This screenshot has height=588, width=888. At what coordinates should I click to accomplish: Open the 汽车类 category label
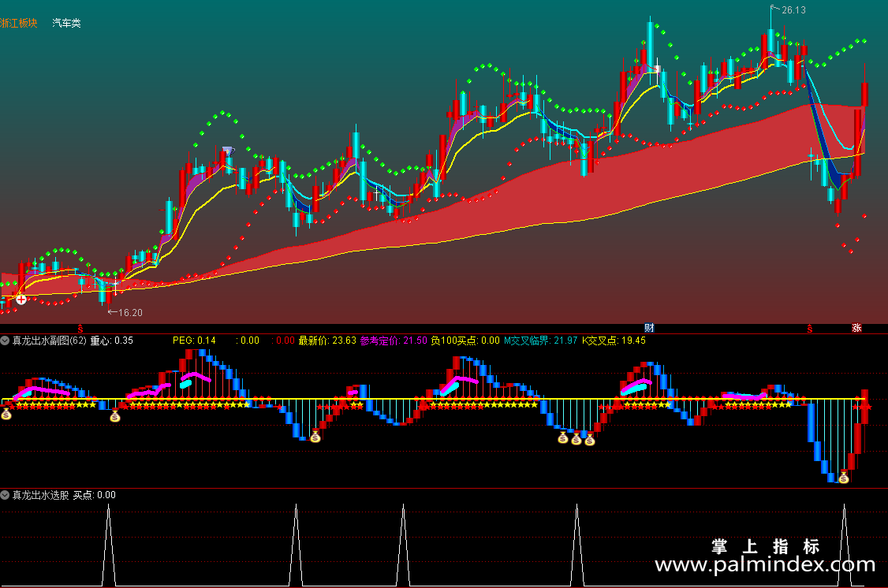tap(67, 23)
